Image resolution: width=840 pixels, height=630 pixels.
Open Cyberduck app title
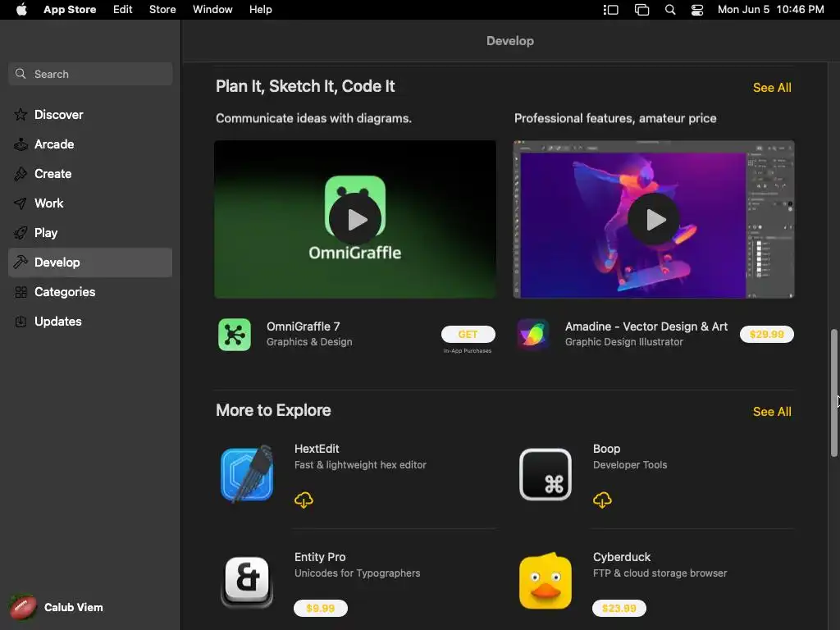[622, 557]
